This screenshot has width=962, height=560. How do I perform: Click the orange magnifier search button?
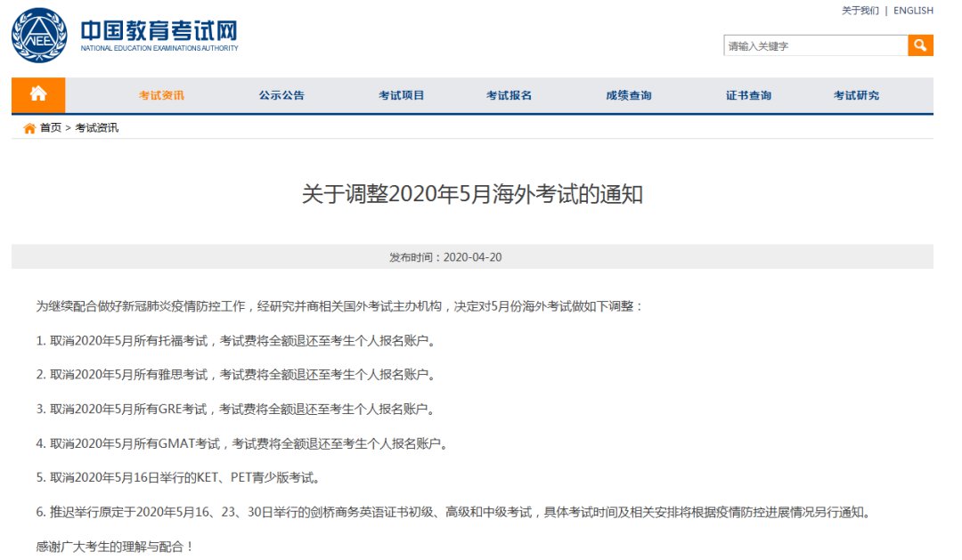[920, 45]
